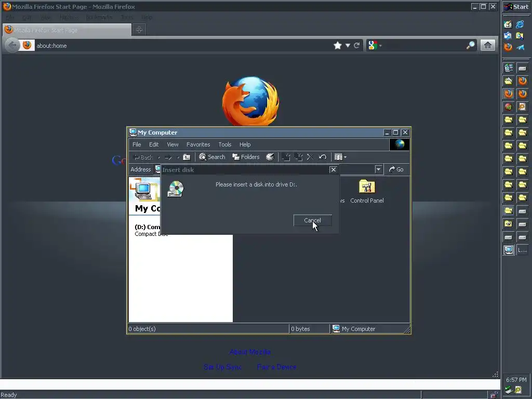Expand the Address bar dropdown in My Computer
The height and width of the screenshot is (399, 532).
click(x=378, y=169)
